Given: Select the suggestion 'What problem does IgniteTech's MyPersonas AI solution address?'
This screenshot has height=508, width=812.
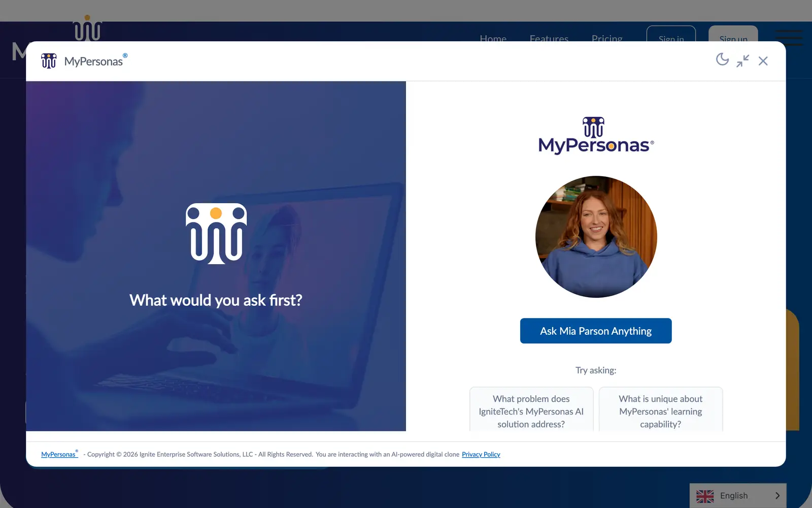Looking at the screenshot, I should (531, 410).
